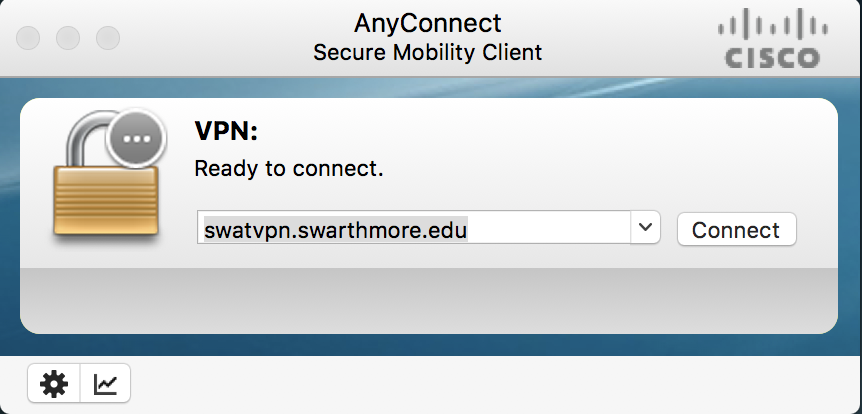Zoom the AnyConnect window
Viewport: 862px width, 414px height.
tap(108, 38)
